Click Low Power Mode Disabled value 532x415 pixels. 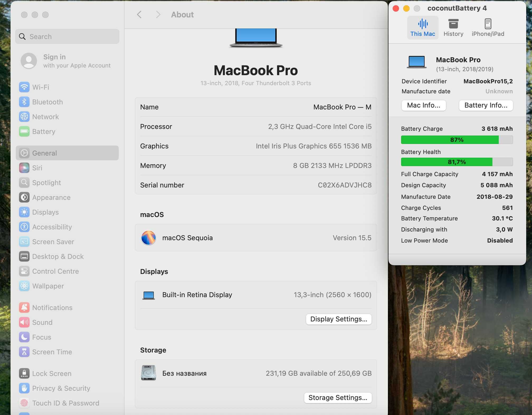500,240
